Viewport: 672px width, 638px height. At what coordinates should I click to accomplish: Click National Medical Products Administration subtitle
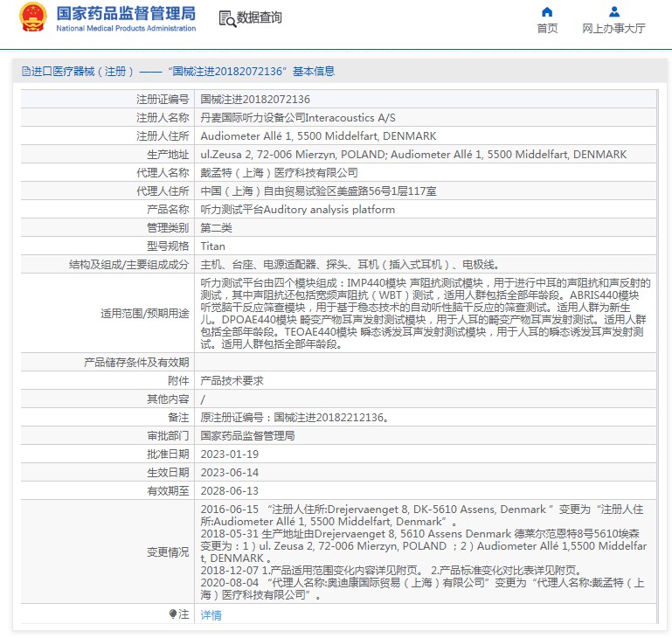[x=126, y=28]
